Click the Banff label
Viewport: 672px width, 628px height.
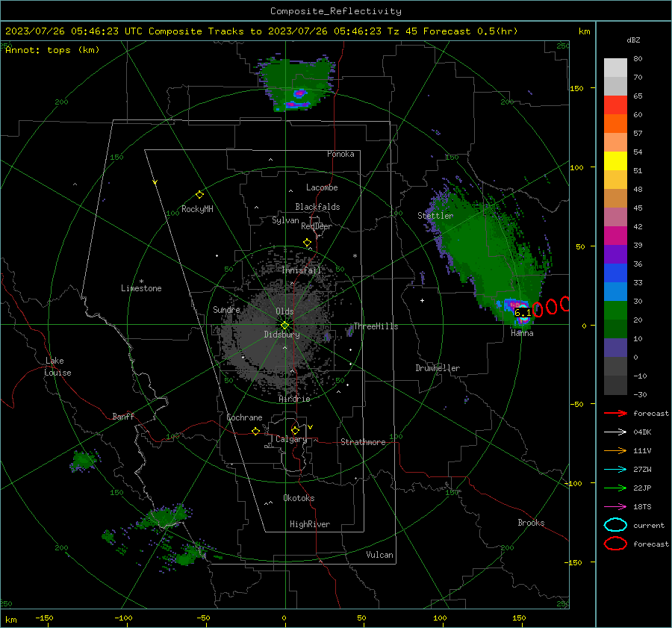123,417
